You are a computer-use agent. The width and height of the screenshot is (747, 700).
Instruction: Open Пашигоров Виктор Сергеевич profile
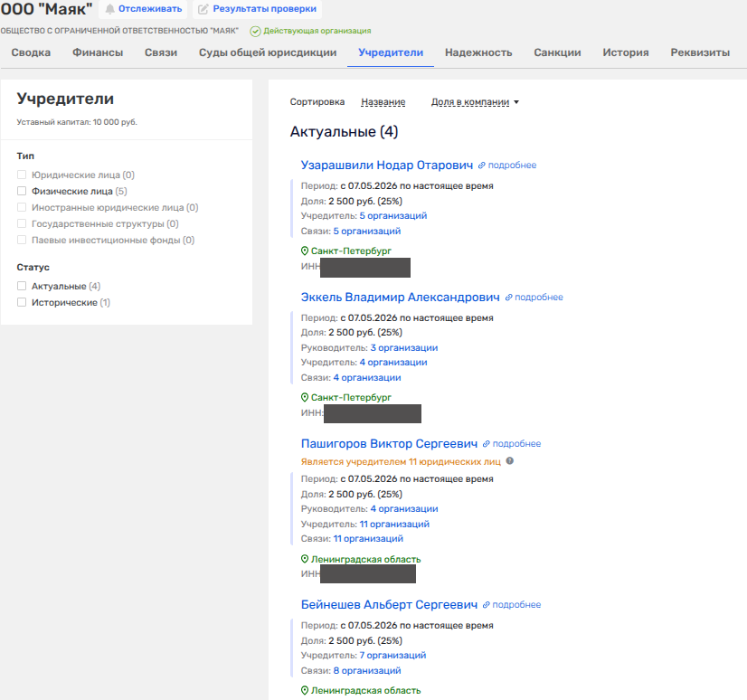coord(389,444)
